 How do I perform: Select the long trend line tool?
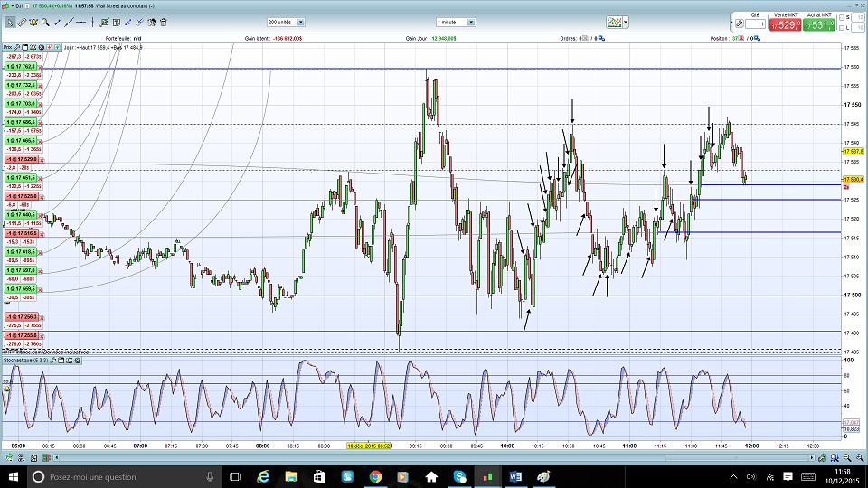point(69,22)
